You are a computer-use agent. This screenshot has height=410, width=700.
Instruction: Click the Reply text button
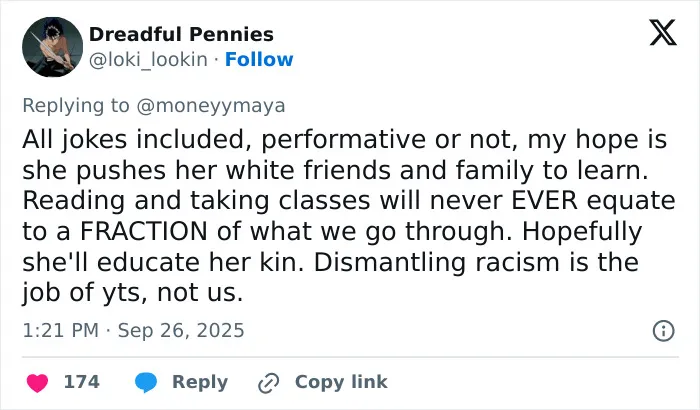[x=200, y=382]
